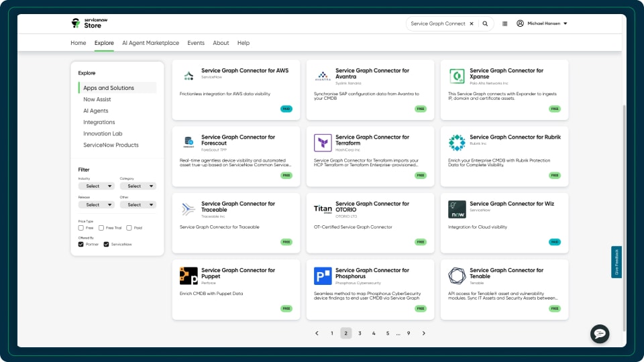Viewport: 644px width, 362px height.
Task: Click the Michael Hansen username
Action: pyautogui.click(x=544, y=24)
